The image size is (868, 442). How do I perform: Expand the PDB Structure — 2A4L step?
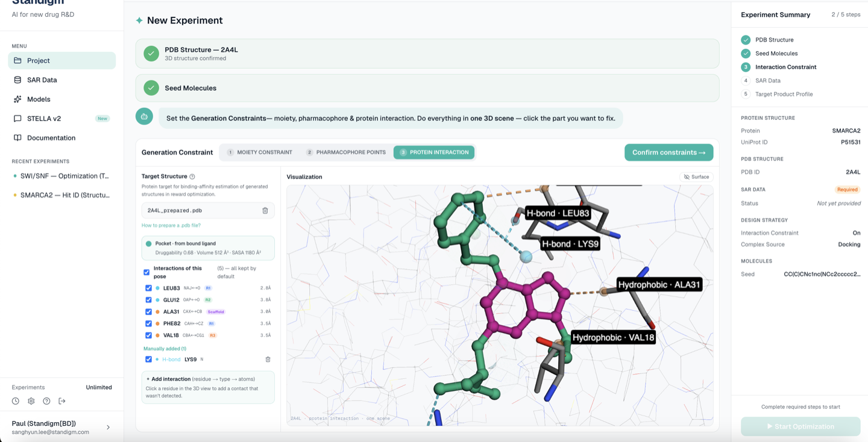tap(427, 54)
